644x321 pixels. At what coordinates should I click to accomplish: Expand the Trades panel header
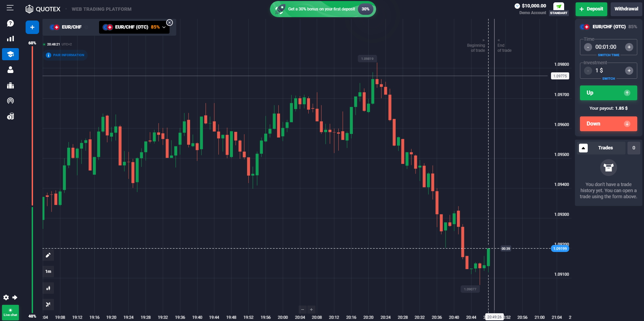coord(583,148)
